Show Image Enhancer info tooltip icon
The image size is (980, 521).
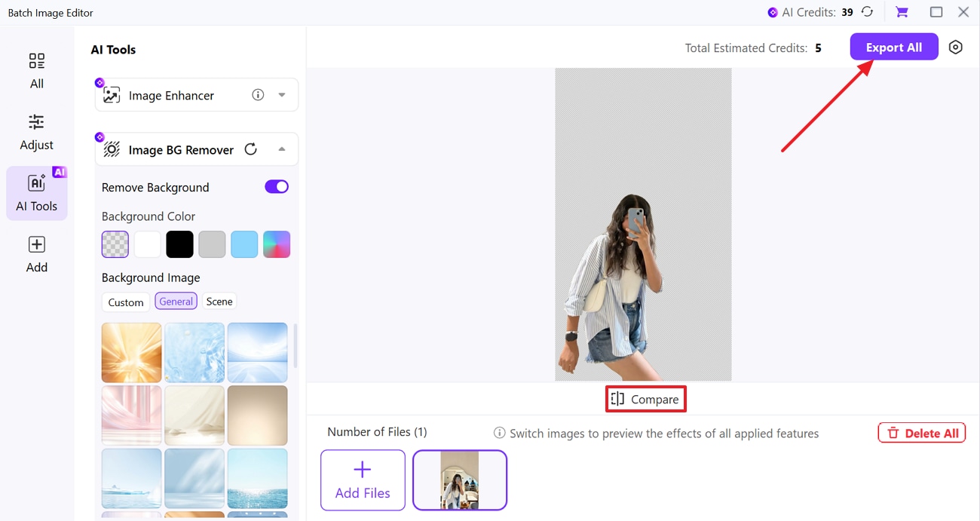click(258, 95)
